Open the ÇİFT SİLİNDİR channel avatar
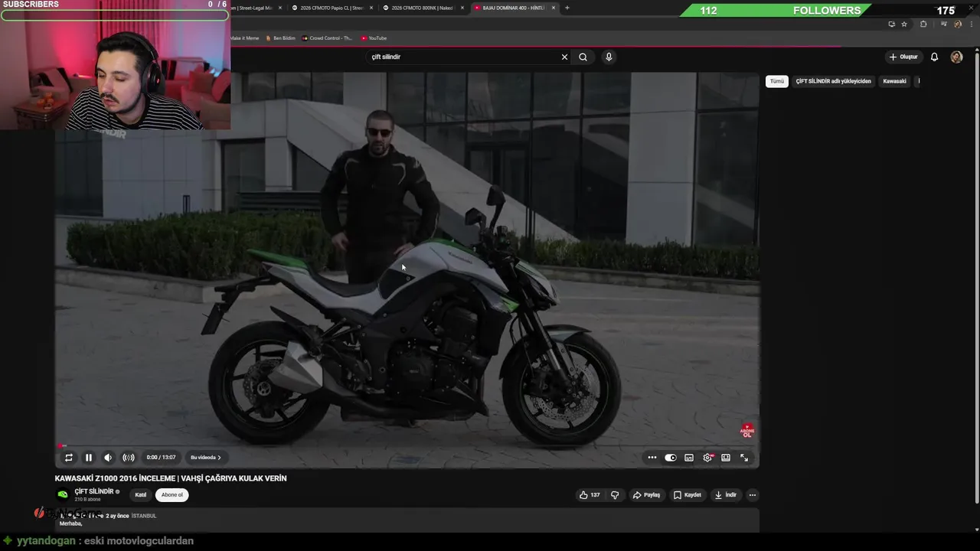This screenshot has height=551, width=980. pyautogui.click(x=63, y=494)
